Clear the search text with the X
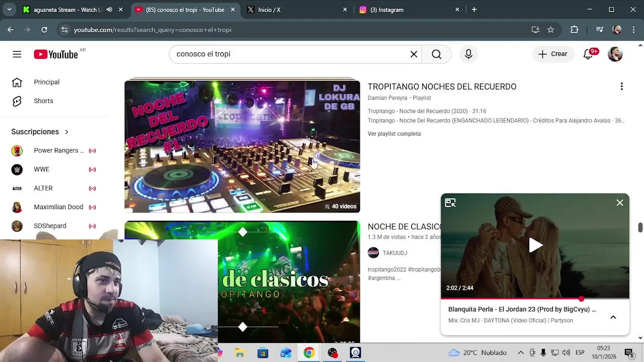644x362 pixels. pyautogui.click(x=414, y=54)
